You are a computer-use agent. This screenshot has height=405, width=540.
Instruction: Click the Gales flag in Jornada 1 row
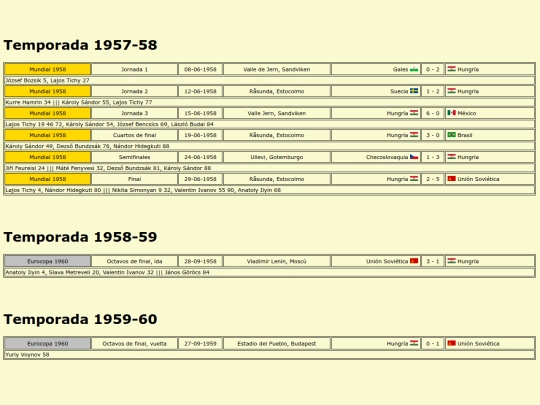coord(414,69)
